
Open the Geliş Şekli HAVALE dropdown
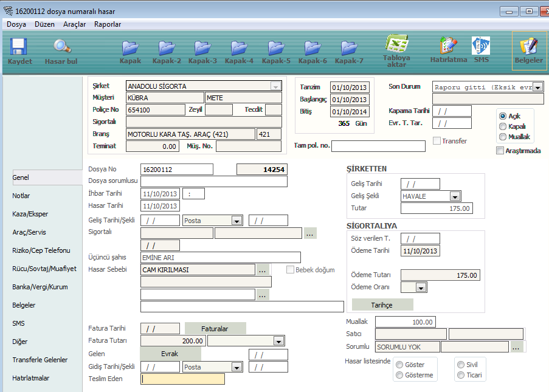coord(454,196)
